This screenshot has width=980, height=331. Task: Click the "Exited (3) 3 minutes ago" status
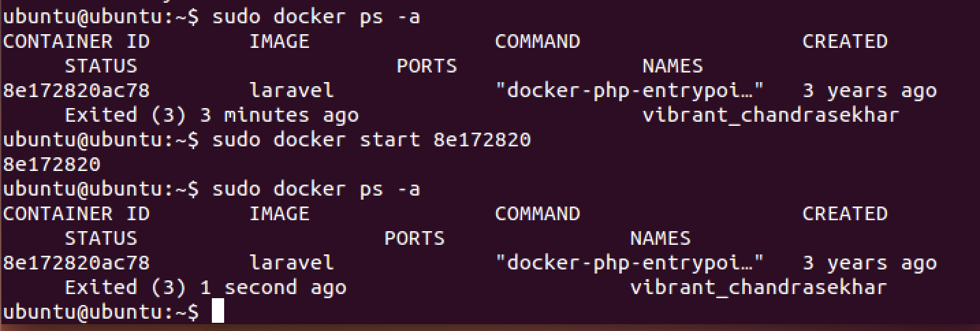tap(211, 115)
